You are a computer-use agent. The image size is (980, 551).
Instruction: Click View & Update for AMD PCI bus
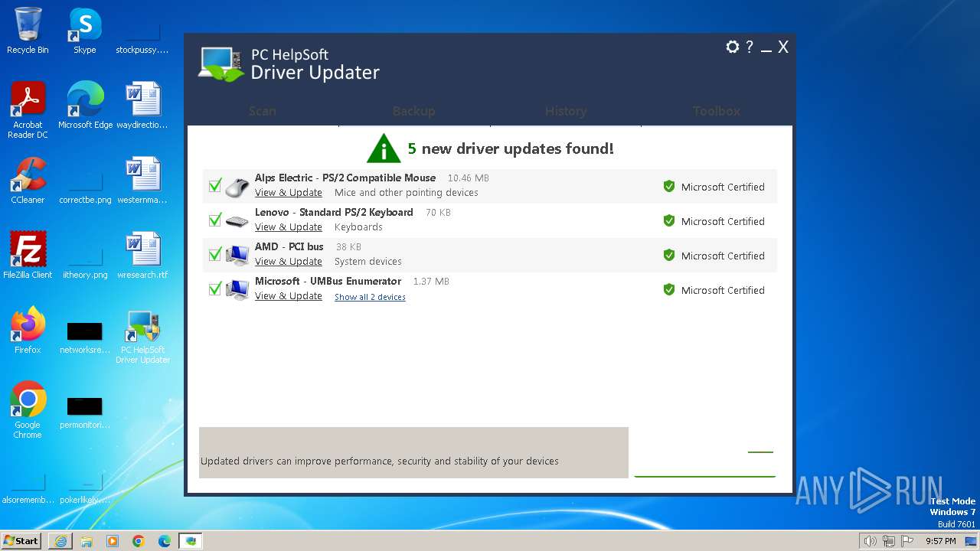coord(289,262)
